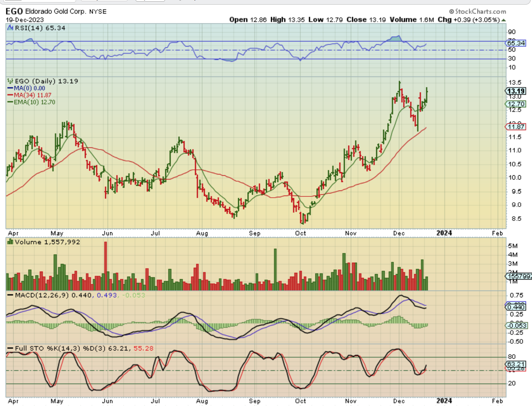Click the tall green volume spike in mid-September
This screenshot has height=408, width=532.
275,269
